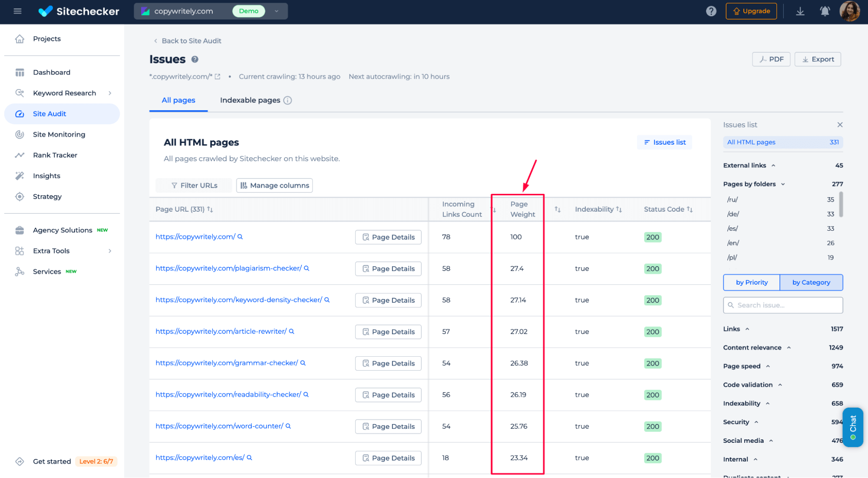The width and height of the screenshot is (868, 478).
Task: Click magnifier icon beside word-counter URL
Action: click(x=288, y=426)
